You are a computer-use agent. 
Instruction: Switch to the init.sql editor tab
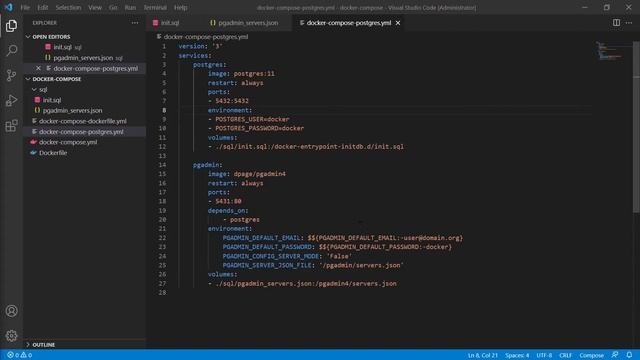click(x=170, y=23)
